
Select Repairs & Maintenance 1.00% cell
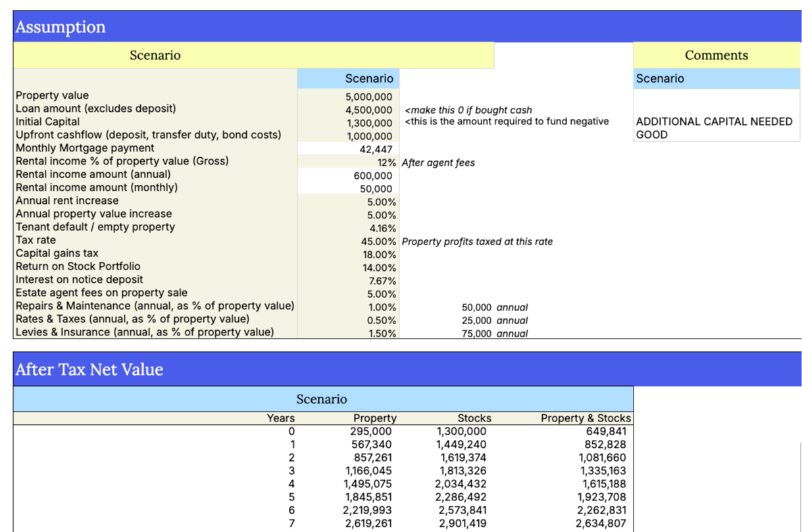(x=349, y=307)
